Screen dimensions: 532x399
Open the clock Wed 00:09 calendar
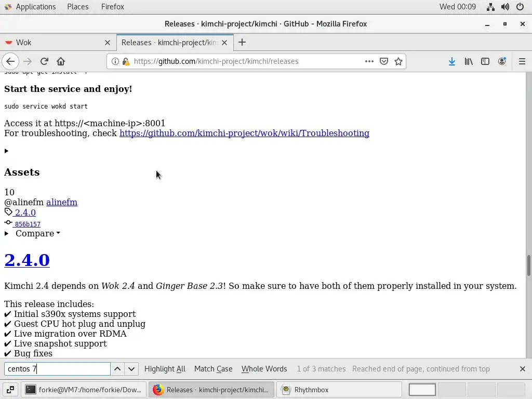click(457, 7)
